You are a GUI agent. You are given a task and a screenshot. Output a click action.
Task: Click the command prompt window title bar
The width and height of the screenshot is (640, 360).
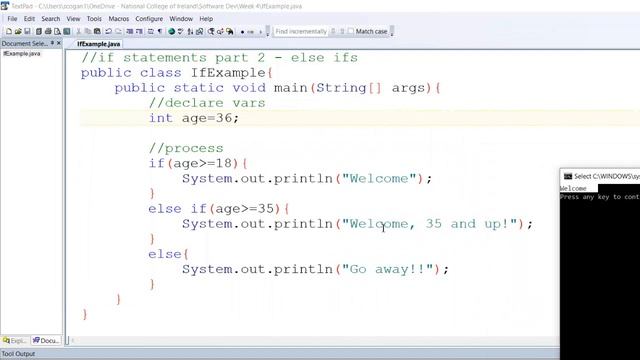[600, 176]
